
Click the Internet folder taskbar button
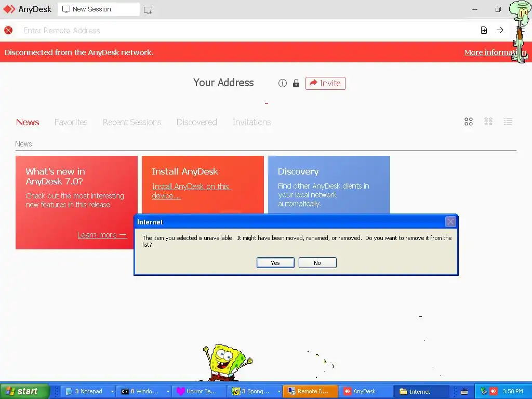tap(422, 391)
